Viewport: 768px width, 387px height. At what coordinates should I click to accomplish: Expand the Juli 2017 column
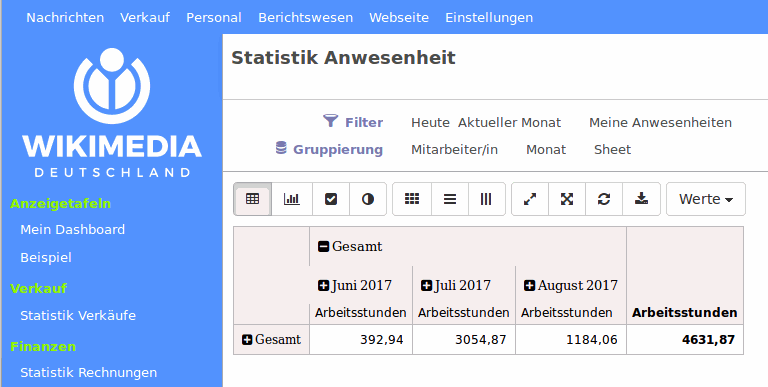427,285
